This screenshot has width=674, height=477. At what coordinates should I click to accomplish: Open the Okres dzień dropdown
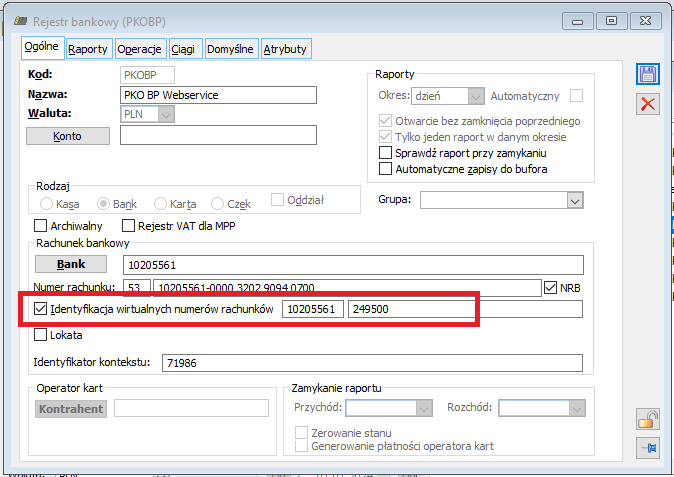(476, 96)
